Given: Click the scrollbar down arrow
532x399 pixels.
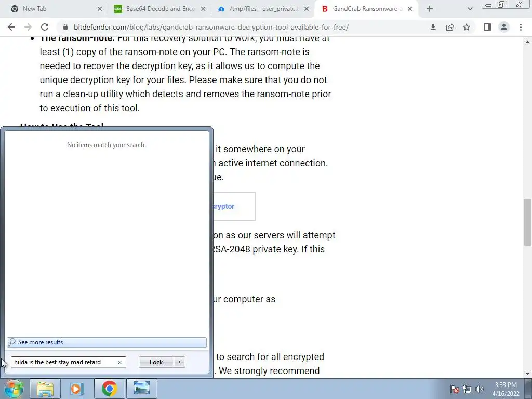Looking at the screenshot, I should coord(528,374).
